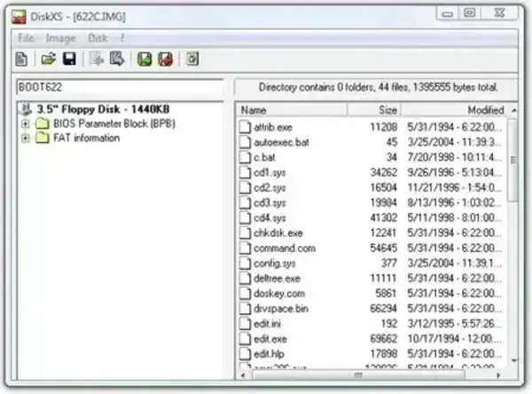Select FAT information tree item

pyautogui.click(x=87, y=138)
